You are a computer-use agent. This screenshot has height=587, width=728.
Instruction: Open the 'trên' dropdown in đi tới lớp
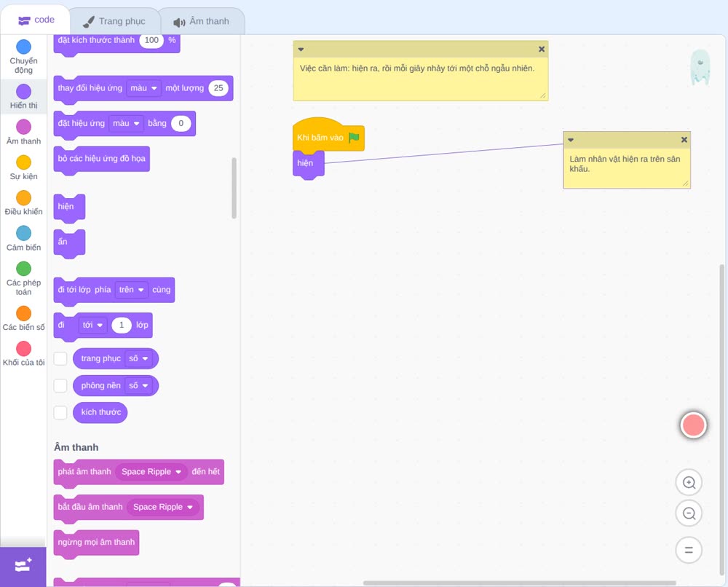pyautogui.click(x=132, y=290)
